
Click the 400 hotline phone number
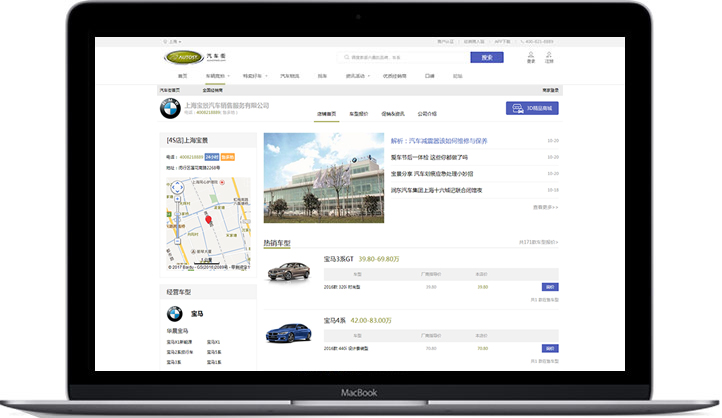click(x=537, y=41)
